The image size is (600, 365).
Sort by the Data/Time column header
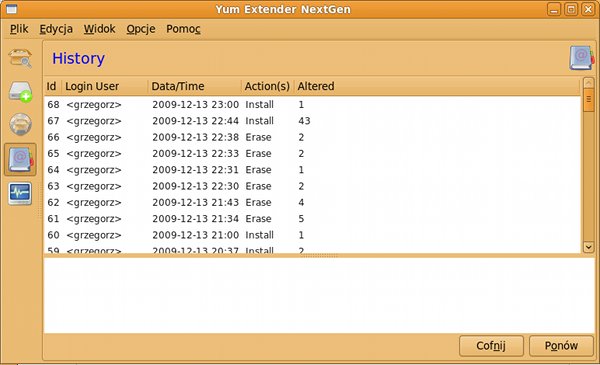(195, 86)
